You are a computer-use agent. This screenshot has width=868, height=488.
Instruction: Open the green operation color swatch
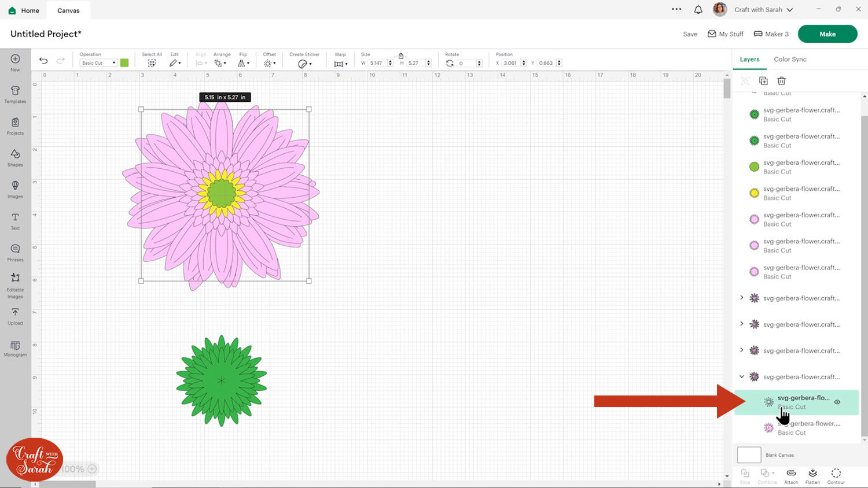[124, 63]
